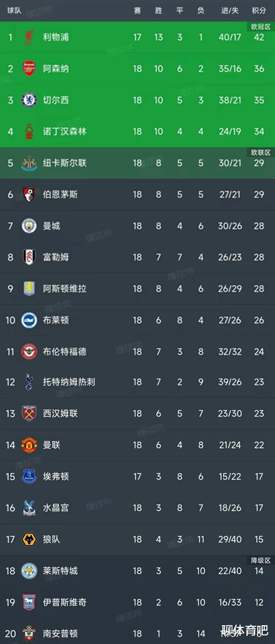This screenshot has height=644, width=275.
Task: Click the Manchester United crest
Action: (28, 445)
